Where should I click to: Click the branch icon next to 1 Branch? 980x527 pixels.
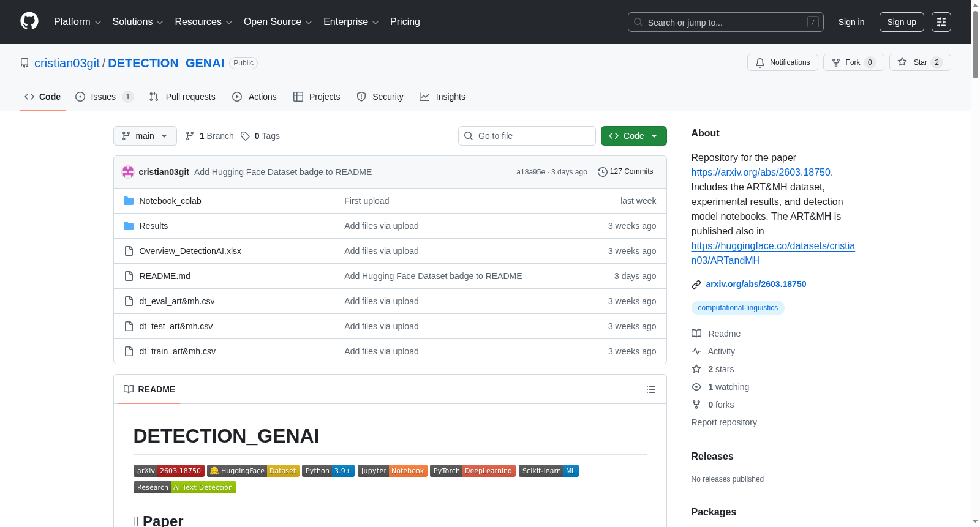(x=190, y=136)
